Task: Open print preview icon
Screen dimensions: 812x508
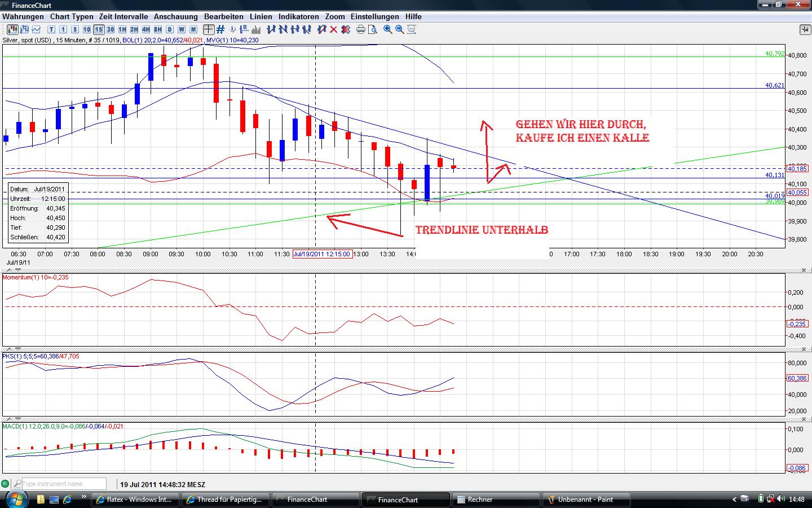Action: point(373,29)
